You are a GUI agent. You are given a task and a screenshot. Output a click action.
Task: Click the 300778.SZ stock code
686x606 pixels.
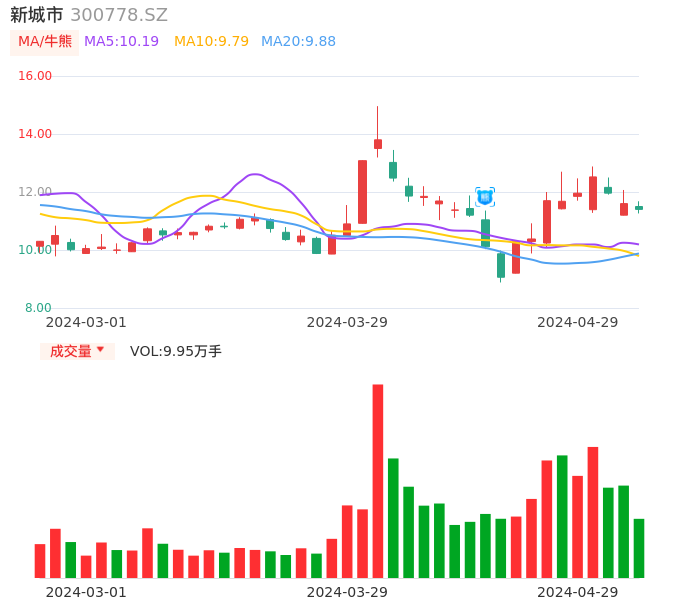[x=119, y=15]
